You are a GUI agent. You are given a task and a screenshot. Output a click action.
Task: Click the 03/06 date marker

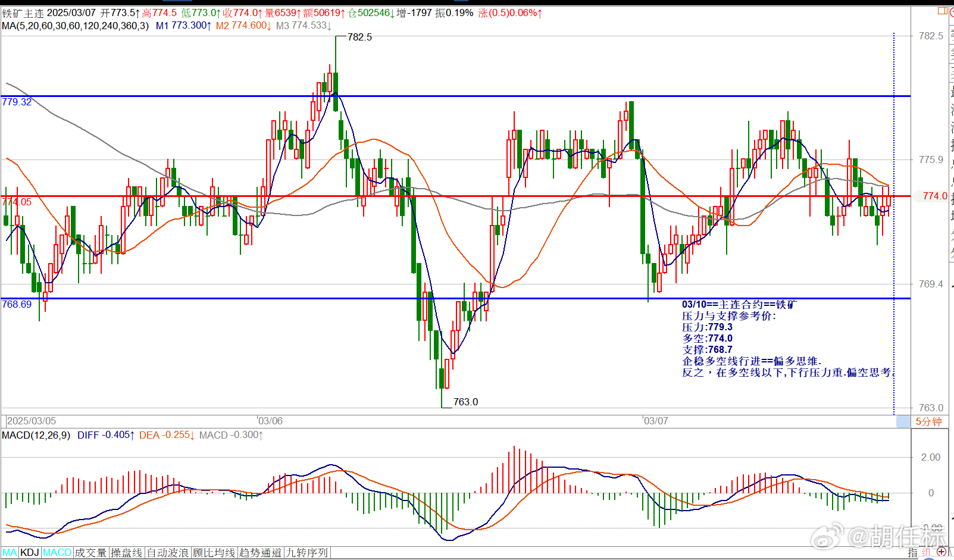pyautogui.click(x=270, y=421)
